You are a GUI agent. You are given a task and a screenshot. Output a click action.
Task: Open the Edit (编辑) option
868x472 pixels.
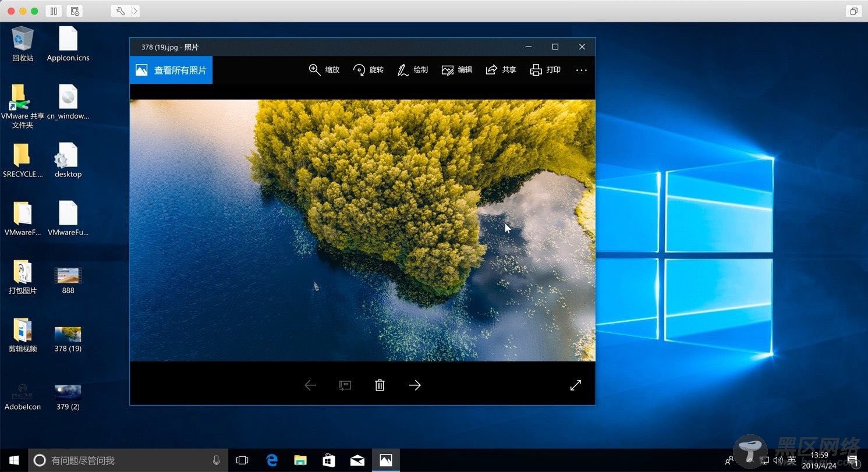[457, 70]
